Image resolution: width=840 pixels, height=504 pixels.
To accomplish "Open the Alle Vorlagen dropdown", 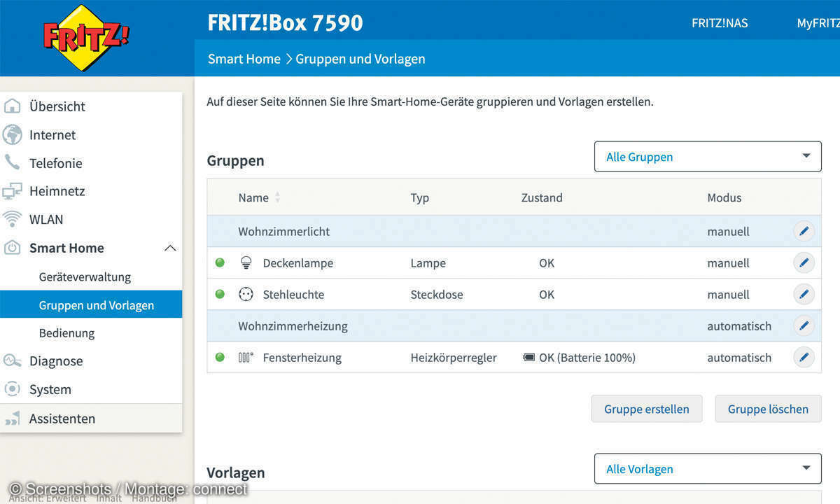I will [708, 468].
